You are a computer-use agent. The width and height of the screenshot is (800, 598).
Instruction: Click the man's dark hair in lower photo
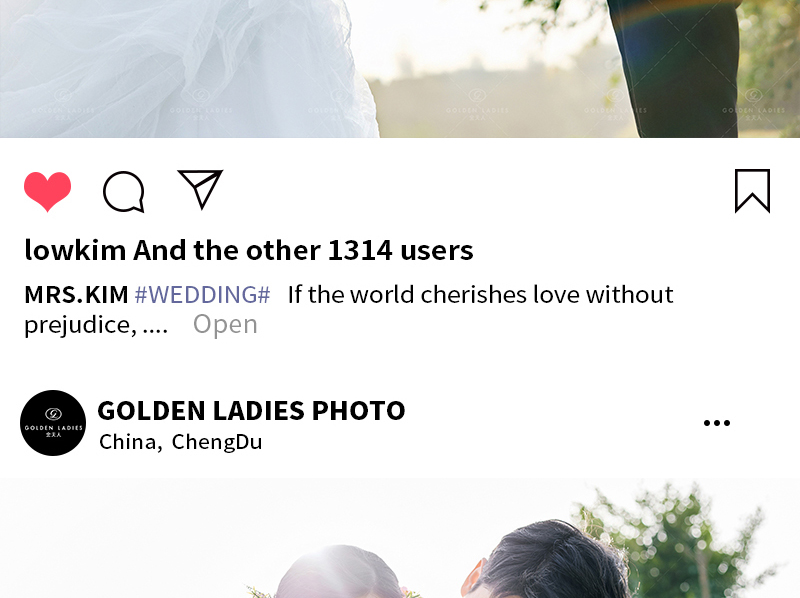click(x=556, y=559)
